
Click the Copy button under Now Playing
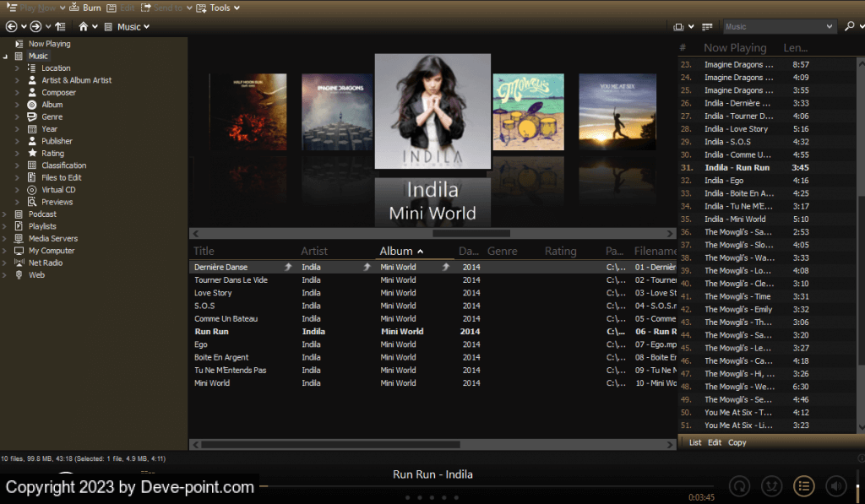(737, 442)
